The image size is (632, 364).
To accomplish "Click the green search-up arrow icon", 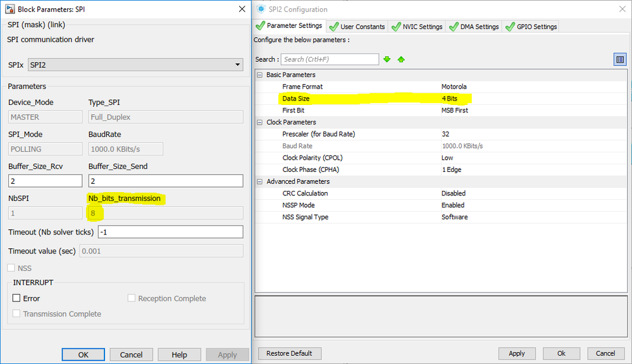I will (401, 59).
